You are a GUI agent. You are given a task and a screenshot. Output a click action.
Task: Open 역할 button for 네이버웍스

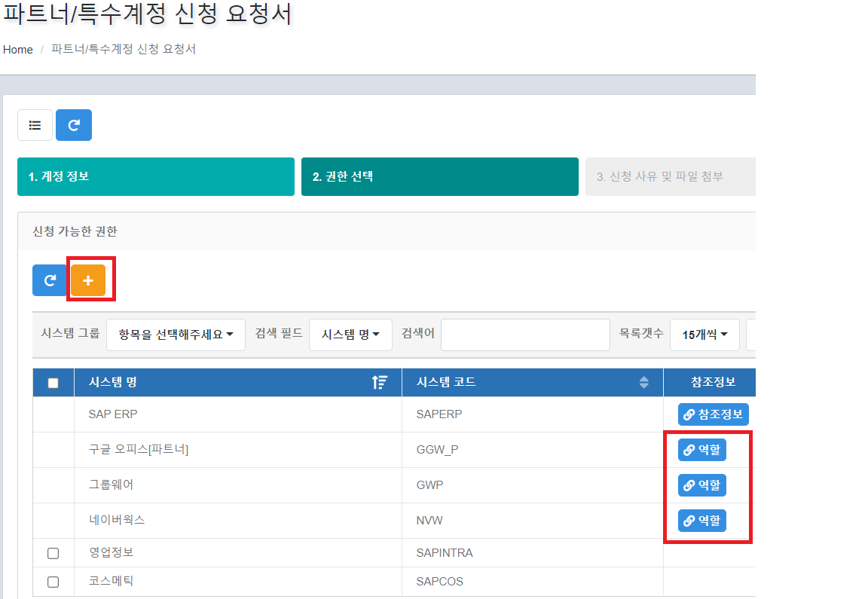702,521
